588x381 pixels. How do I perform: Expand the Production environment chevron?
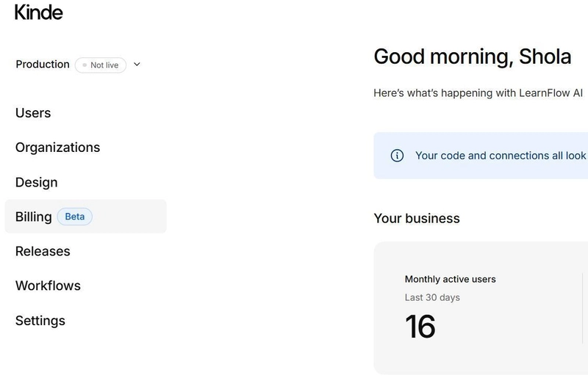(137, 65)
